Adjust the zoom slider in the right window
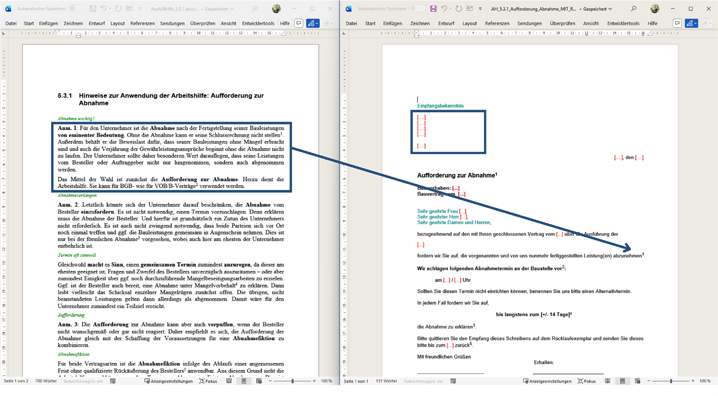718x396 pixels. coord(671,381)
